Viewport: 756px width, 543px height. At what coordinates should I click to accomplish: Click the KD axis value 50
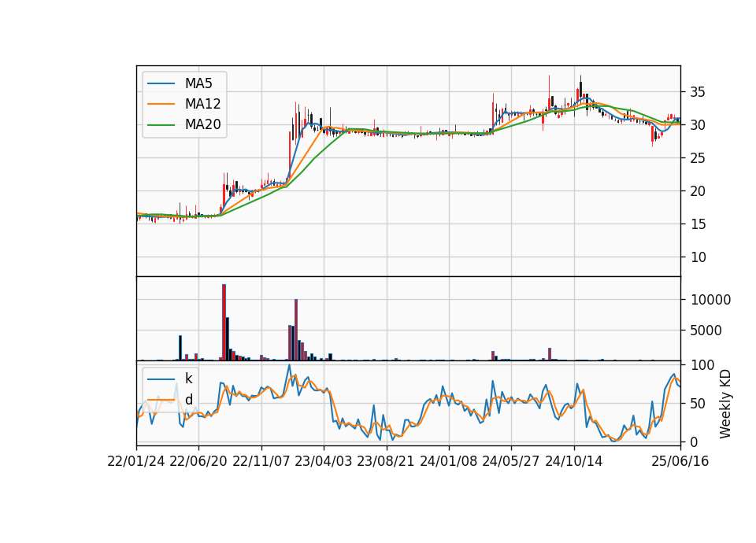pyautogui.click(x=698, y=403)
